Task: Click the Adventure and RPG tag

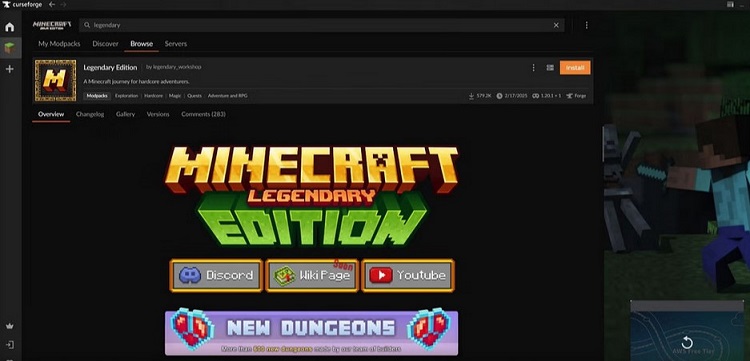Action: coord(228,96)
